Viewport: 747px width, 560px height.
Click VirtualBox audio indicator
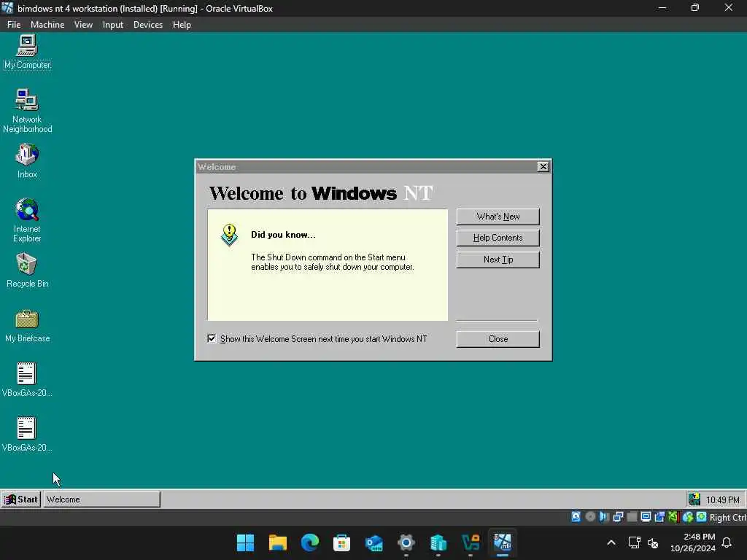pyautogui.click(x=604, y=517)
